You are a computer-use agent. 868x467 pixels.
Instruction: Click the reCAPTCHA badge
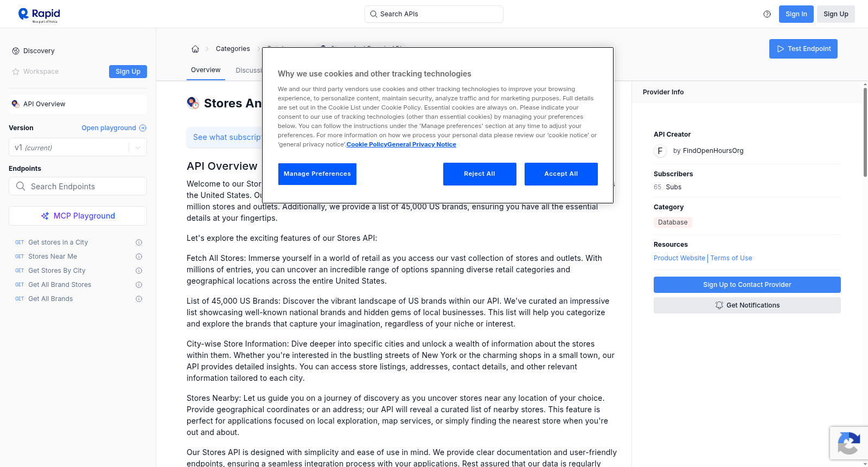click(849, 443)
